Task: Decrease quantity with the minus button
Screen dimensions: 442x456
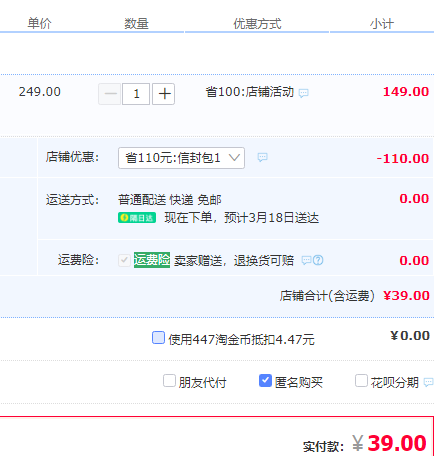Action: point(110,94)
